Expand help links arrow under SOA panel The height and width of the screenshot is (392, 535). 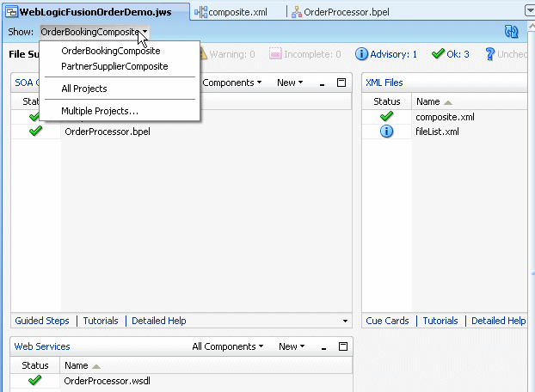(x=345, y=321)
